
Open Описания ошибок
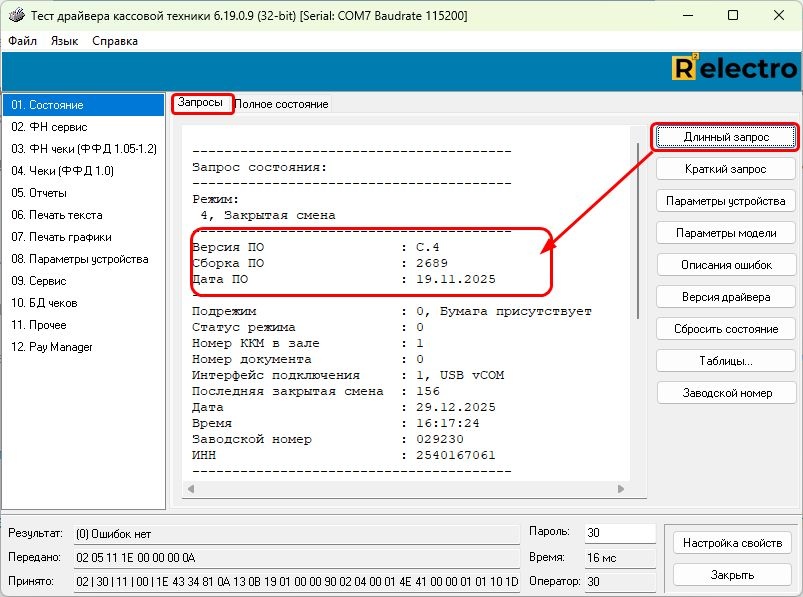coord(725,265)
